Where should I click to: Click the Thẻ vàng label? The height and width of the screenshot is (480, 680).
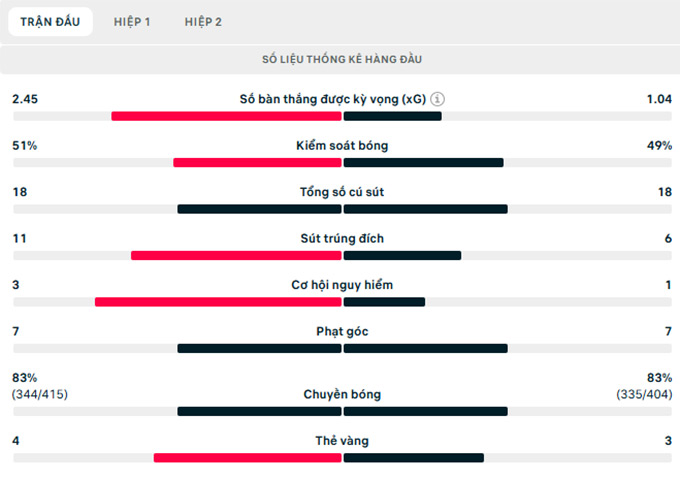tap(342, 440)
